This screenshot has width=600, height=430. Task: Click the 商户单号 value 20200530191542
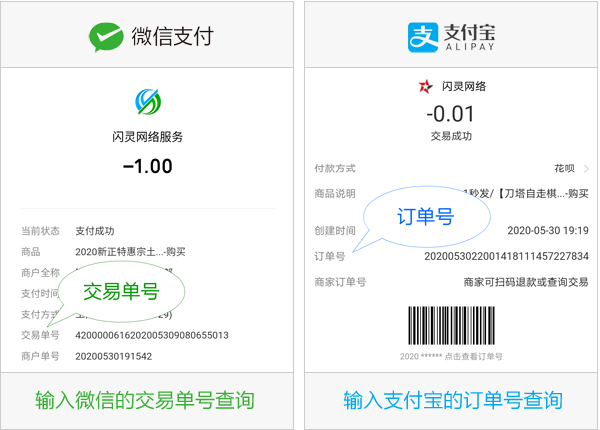[x=114, y=357]
